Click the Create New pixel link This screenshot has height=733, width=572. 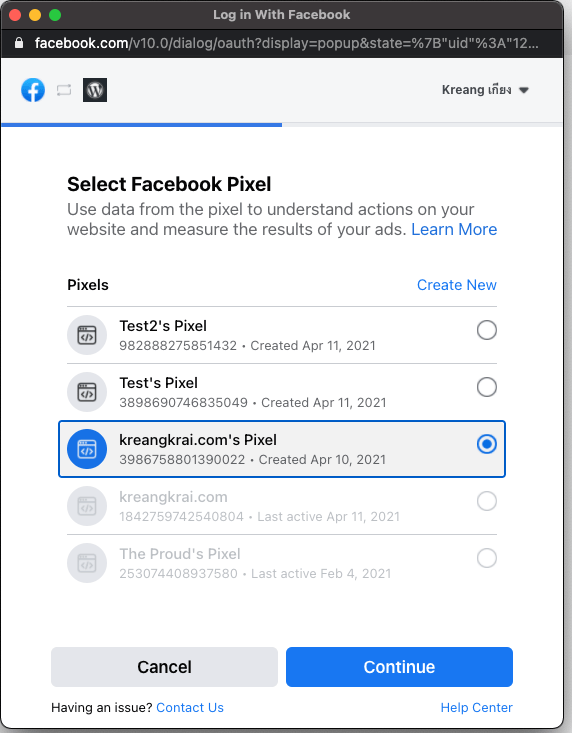[x=457, y=285]
